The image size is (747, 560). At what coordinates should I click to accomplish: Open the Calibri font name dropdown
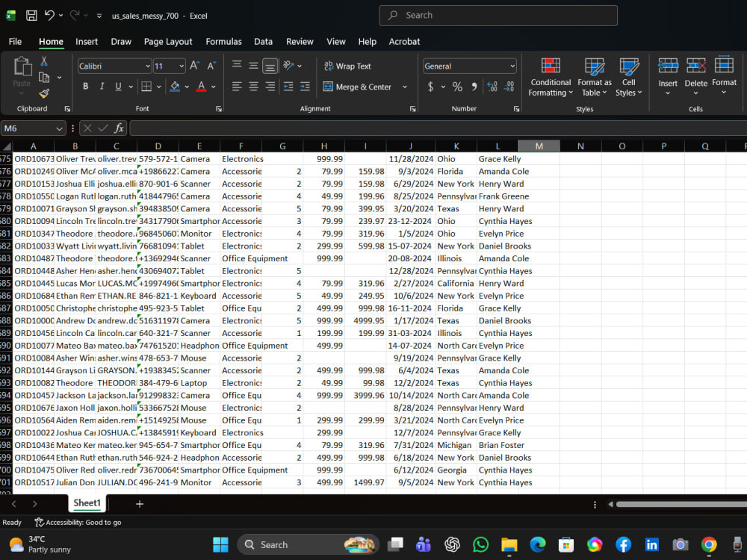click(x=148, y=66)
